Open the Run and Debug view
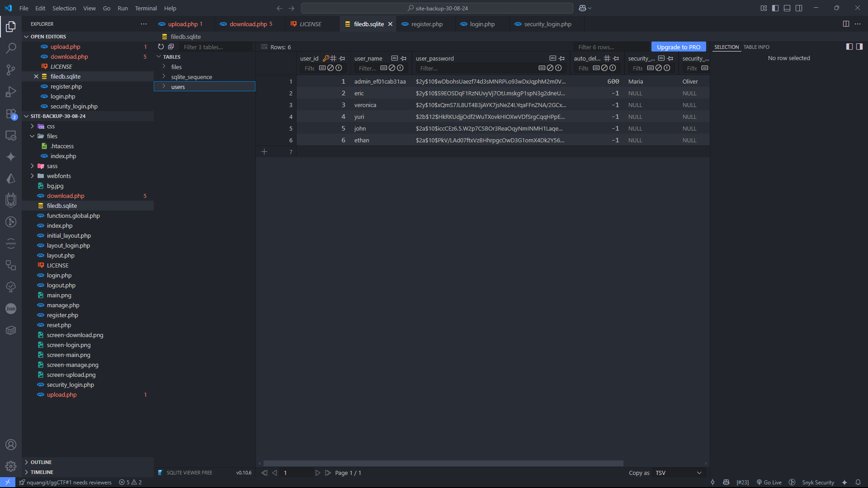868x488 pixels. point(11,92)
